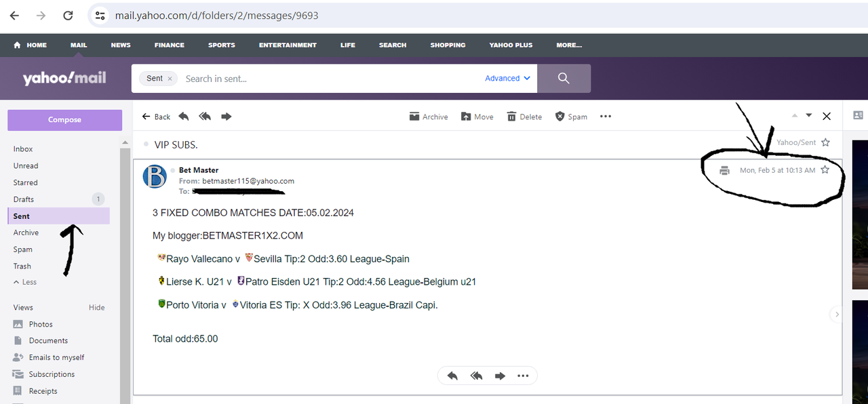The height and width of the screenshot is (404, 868).
Task: Expand MORE... in top navigation
Action: 569,45
